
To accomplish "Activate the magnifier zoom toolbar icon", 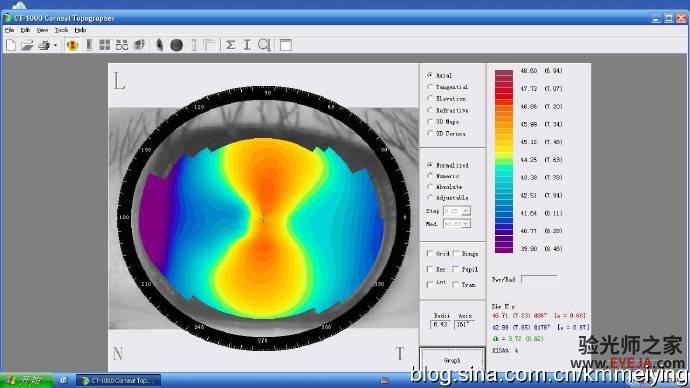I will click(264, 45).
